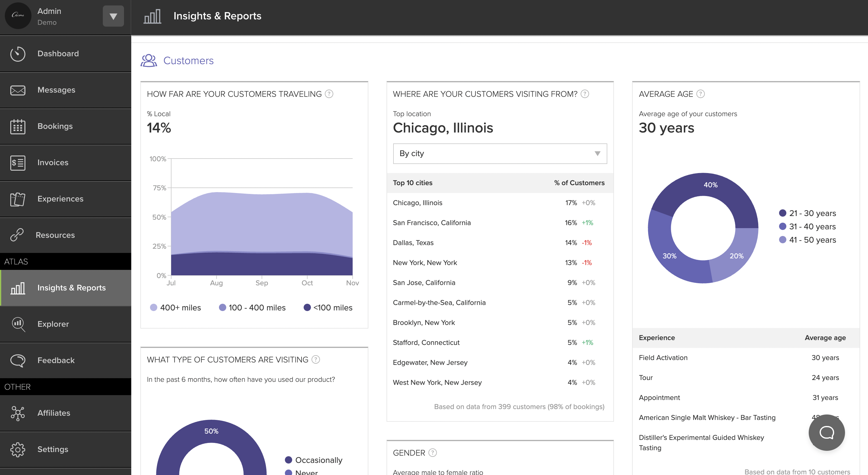Image resolution: width=868 pixels, height=475 pixels.
Task: Open the help tooltip on AVERAGE AGE
Action: pos(700,94)
